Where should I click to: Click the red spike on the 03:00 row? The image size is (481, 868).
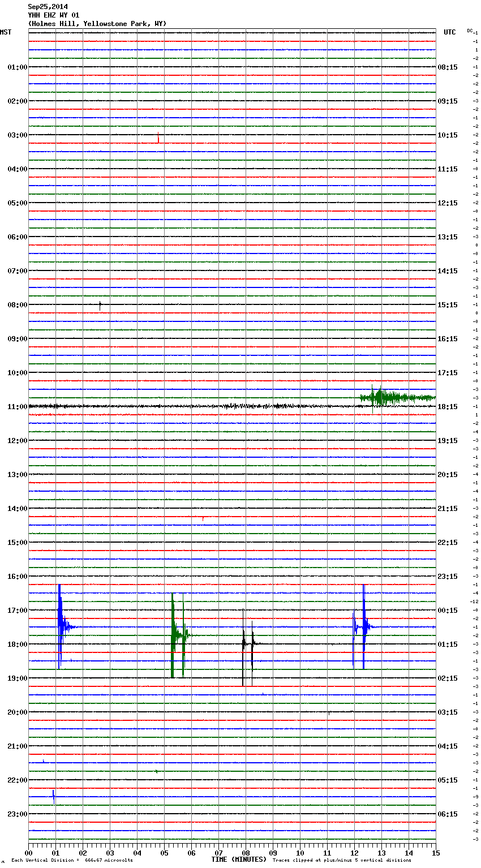158,137
